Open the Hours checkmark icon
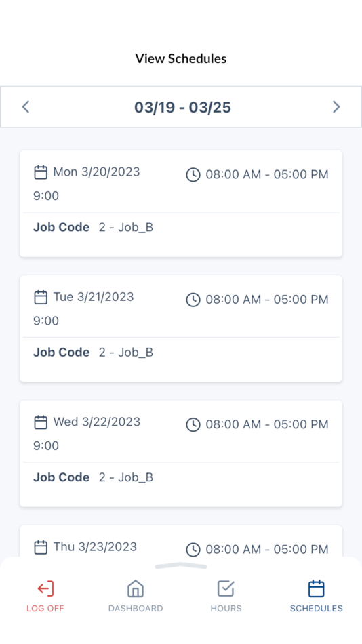The height and width of the screenshot is (644, 362). 226,588
